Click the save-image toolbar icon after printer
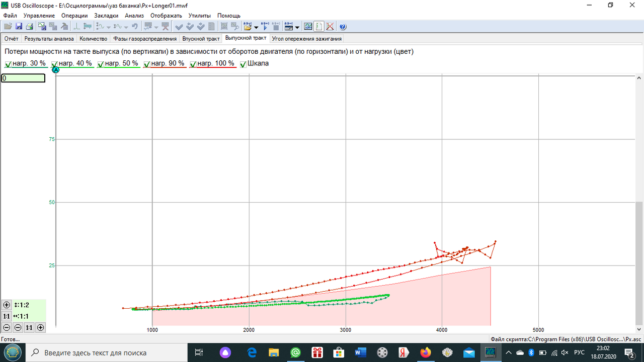This screenshot has width=644, height=362. point(42,26)
